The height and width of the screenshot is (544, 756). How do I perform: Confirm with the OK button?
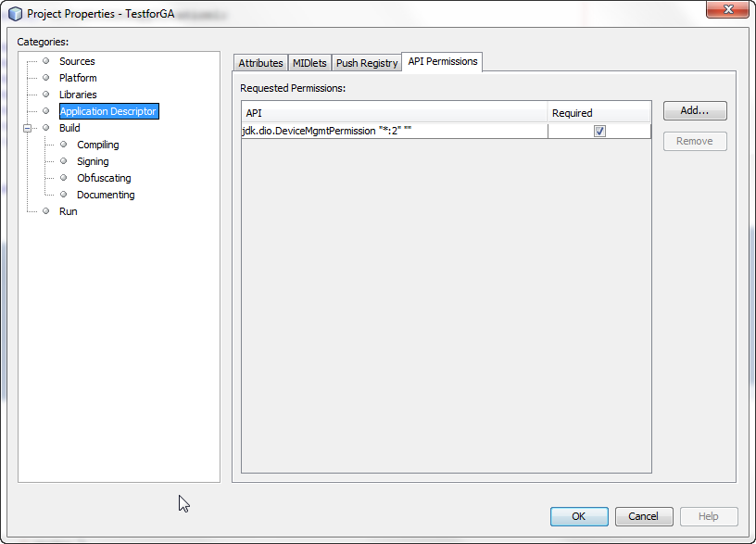coord(579,516)
